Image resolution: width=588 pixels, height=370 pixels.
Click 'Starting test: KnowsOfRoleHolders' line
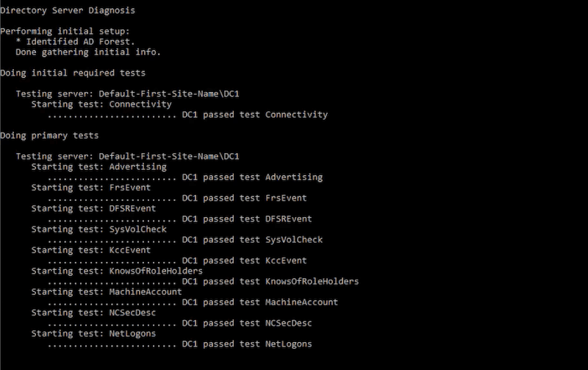click(x=117, y=271)
